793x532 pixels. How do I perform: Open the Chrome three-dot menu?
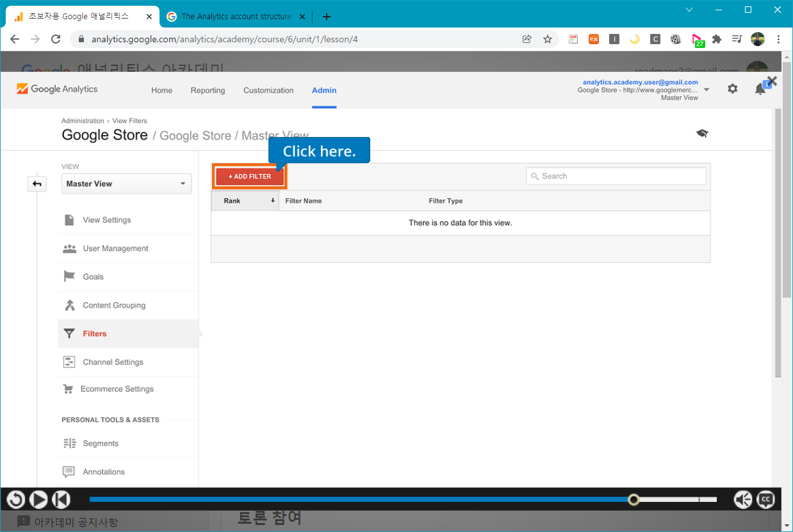click(778, 39)
